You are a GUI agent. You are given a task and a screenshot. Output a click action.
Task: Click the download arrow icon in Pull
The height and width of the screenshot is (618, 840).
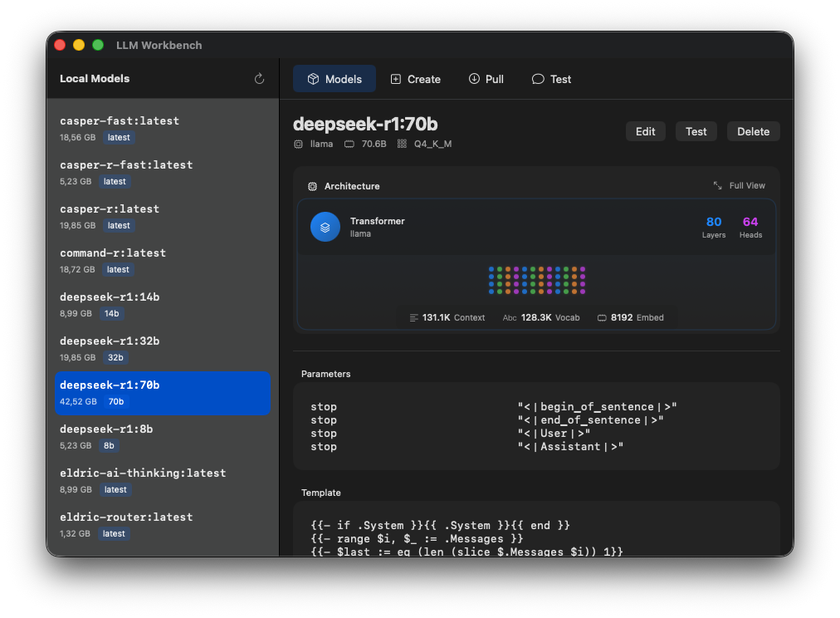[x=474, y=80]
